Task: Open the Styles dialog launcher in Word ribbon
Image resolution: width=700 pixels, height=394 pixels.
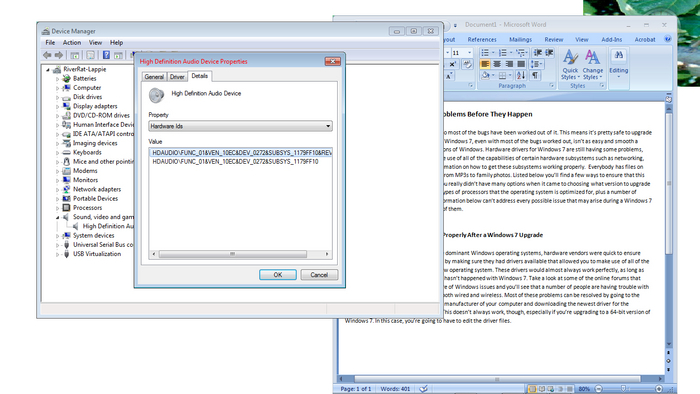Action: click(602, 85)
